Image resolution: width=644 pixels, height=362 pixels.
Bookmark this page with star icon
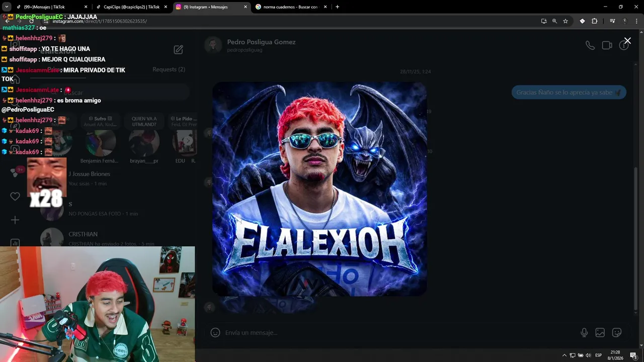[566, 21]
